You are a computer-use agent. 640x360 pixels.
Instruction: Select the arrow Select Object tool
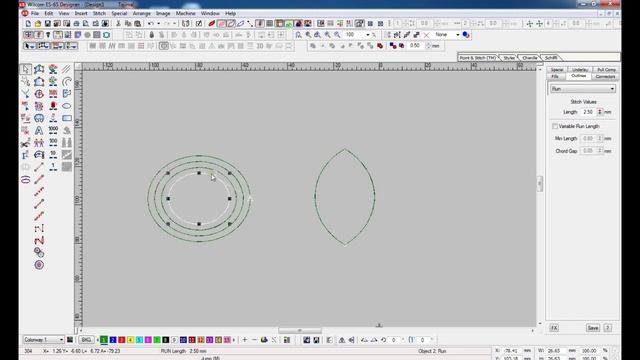tap(25, 69)
